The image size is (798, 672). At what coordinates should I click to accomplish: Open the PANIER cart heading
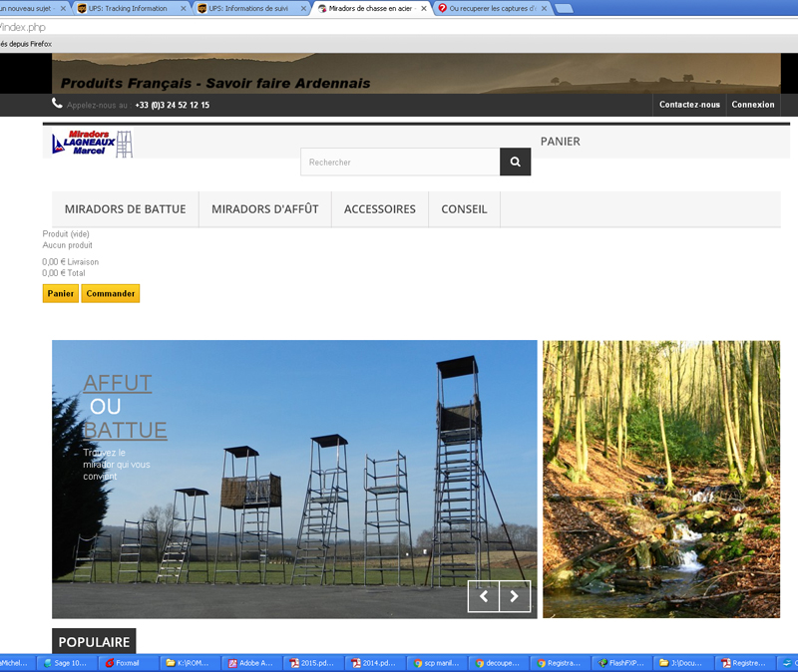tap(561, 142)
